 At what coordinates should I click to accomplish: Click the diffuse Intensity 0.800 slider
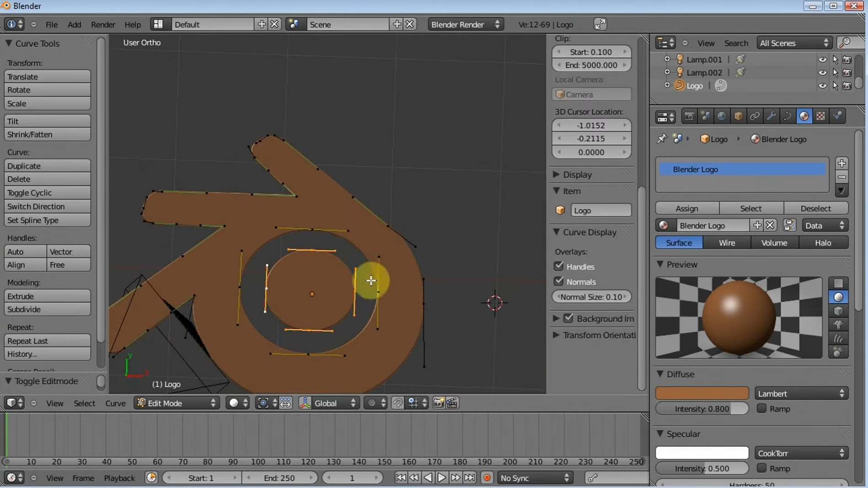point(702,408)
